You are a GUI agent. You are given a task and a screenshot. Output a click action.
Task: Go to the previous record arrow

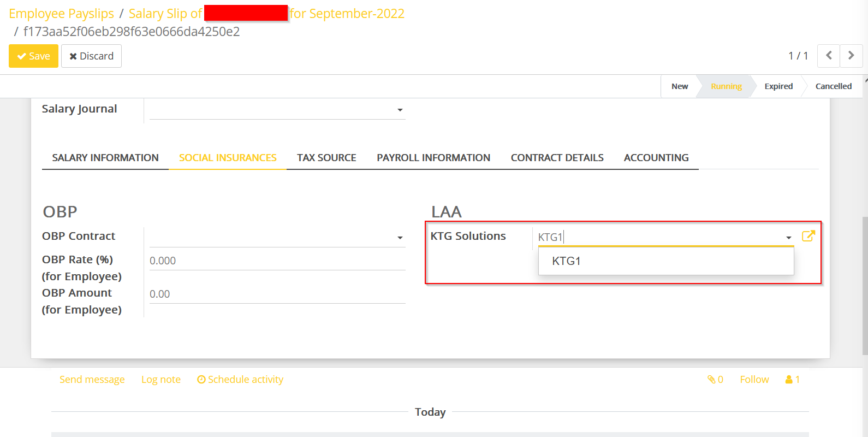click(829, 56)
